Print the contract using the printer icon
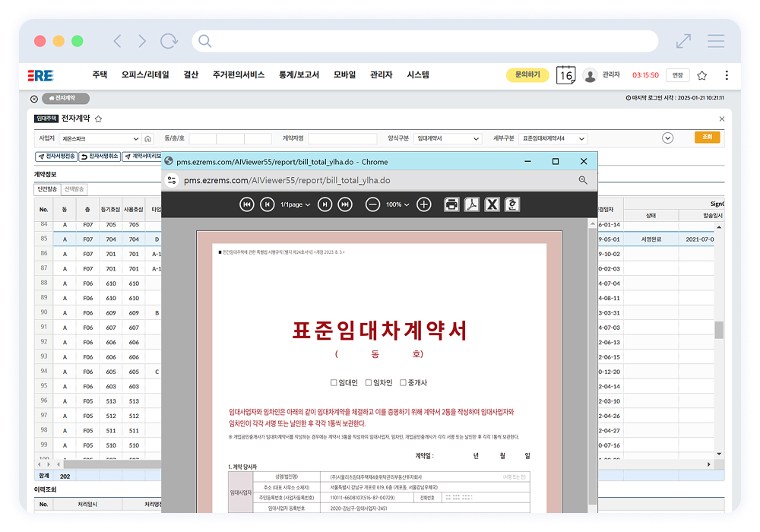 451,204
